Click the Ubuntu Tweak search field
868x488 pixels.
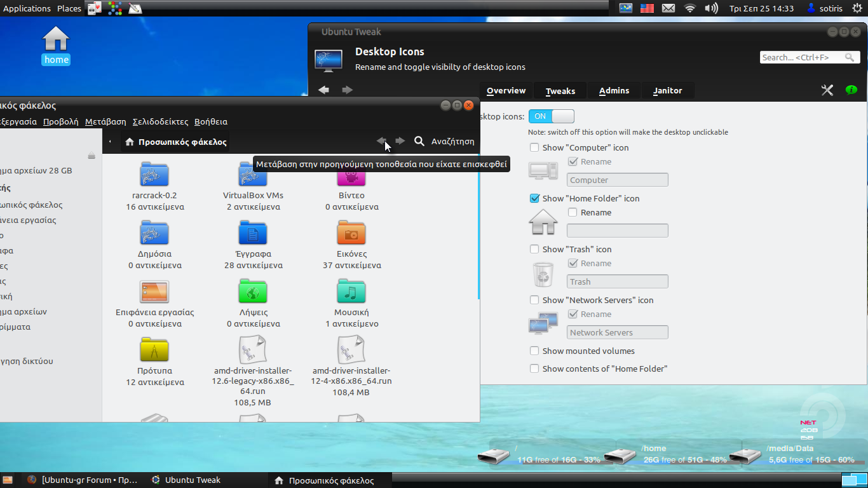(802, 57)
